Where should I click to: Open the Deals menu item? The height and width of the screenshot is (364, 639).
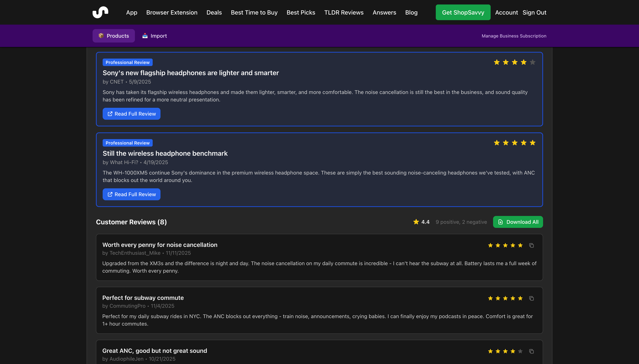tap(214, 12)
